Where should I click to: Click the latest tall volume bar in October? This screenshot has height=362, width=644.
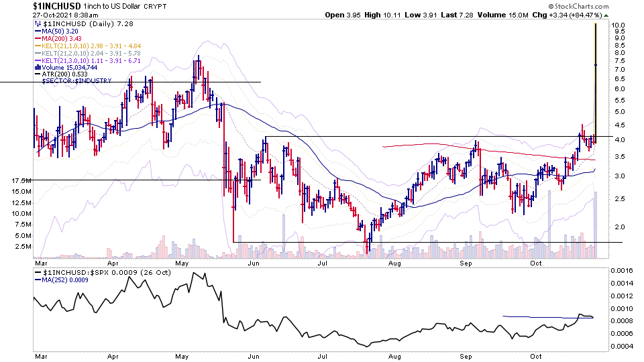(596, 225)
